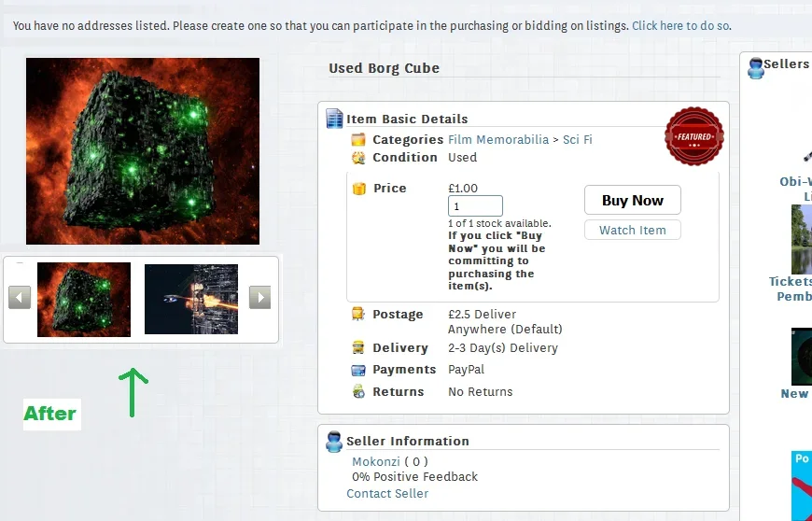Click the Item Basic Details document icon
This screenshot has height=521, width=812.
[x=334, y=119]
